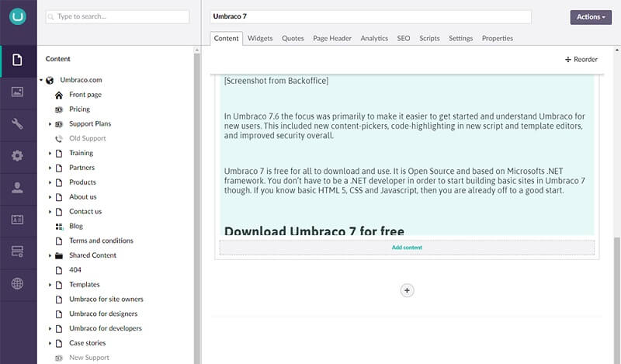Expand the Training tree node
The height and width of the screenshot is (364, 621).
tap(50, 154)
